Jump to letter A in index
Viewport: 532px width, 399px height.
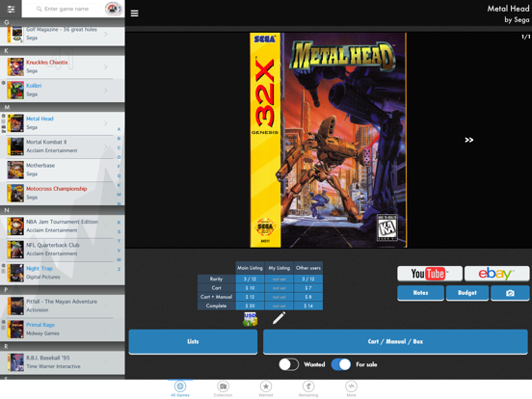point(119,129)
